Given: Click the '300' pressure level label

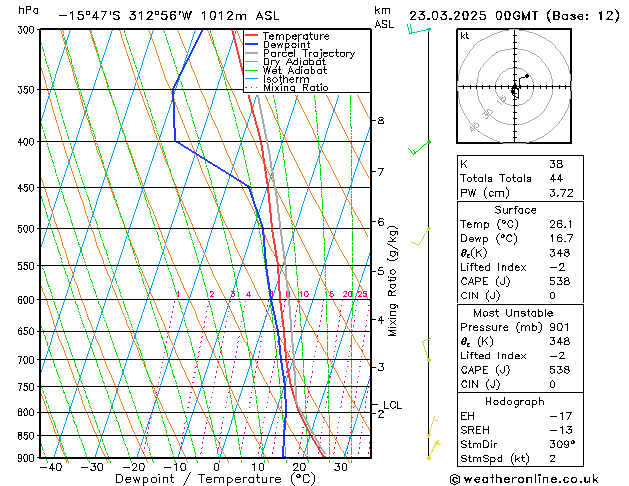Looking at the screenshot, I should pos(28,30).
